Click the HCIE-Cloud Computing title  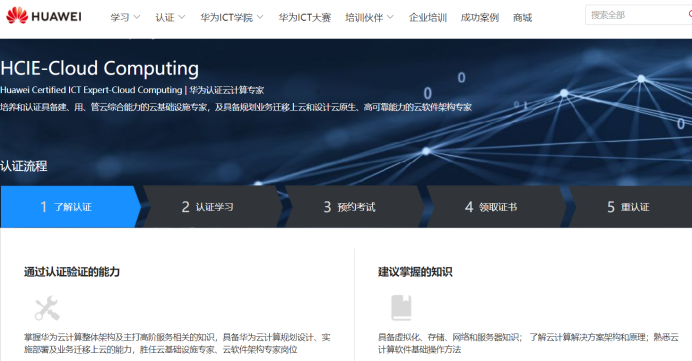(99, 68)
